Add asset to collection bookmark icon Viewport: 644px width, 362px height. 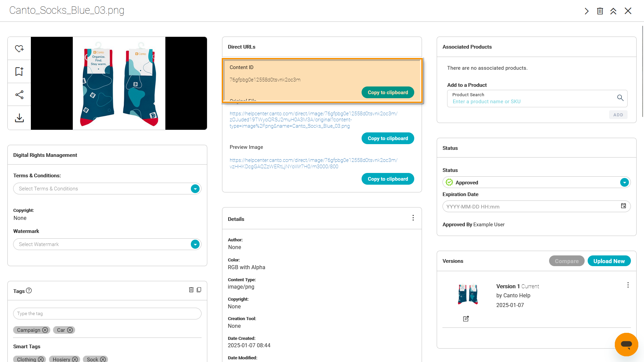point(19,71)
